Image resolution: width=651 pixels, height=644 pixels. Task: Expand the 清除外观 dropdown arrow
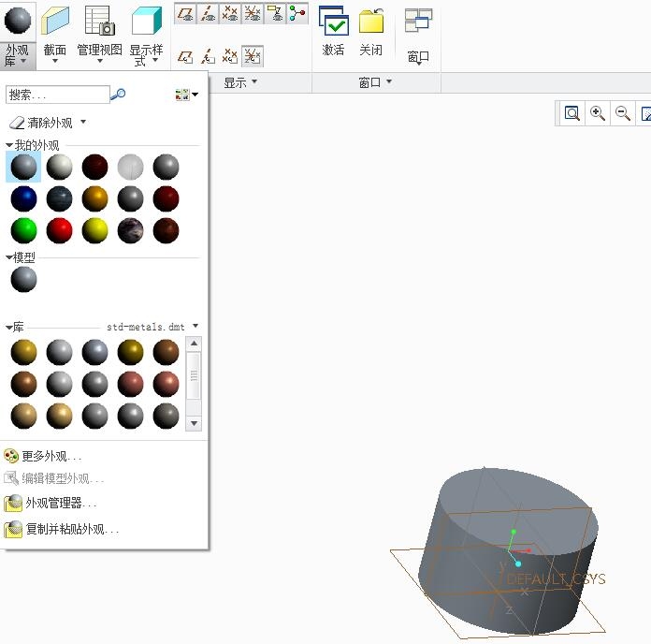pyautogui.click(x=83, y=123)
